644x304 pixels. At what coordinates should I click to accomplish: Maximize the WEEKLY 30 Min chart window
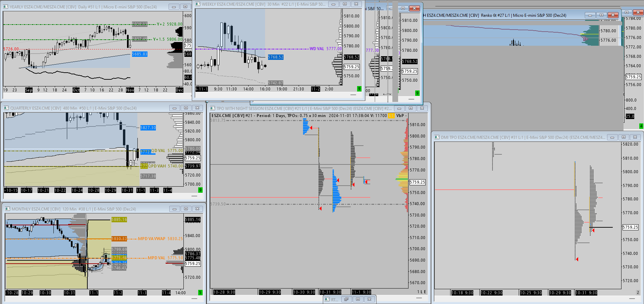tap(345, 4)
